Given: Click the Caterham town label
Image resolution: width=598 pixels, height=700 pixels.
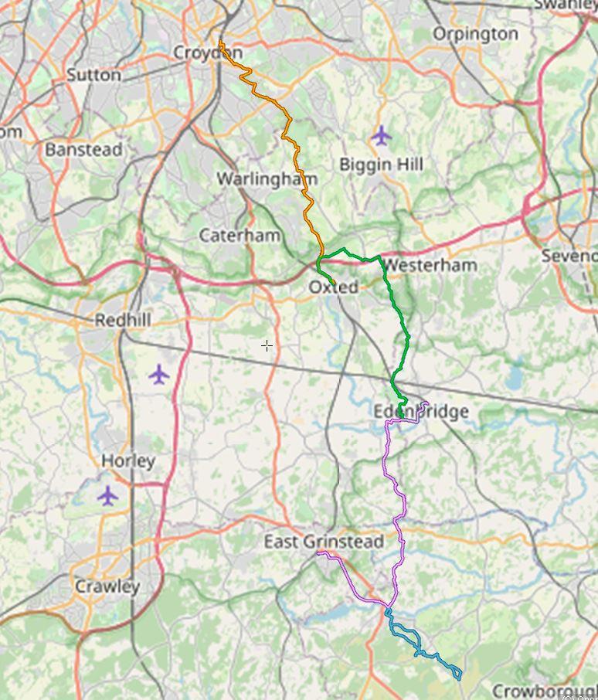Looking at the screenshot, I should (x=240, y=236).
